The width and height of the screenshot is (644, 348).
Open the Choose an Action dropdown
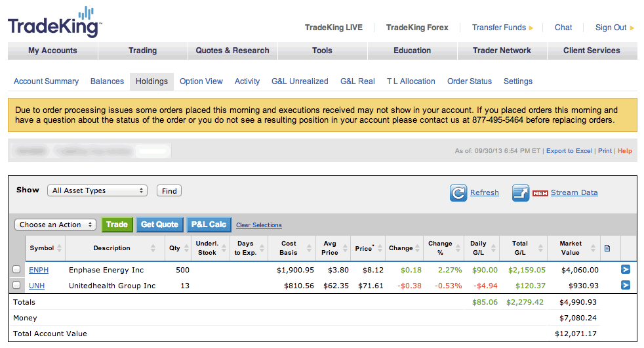coord(56,225)
